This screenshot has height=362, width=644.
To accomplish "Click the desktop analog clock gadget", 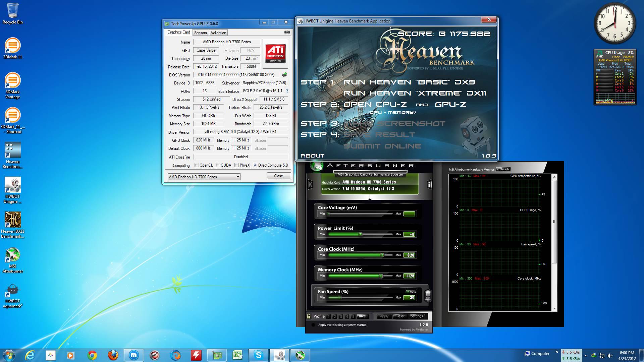I will click(614, 24).
